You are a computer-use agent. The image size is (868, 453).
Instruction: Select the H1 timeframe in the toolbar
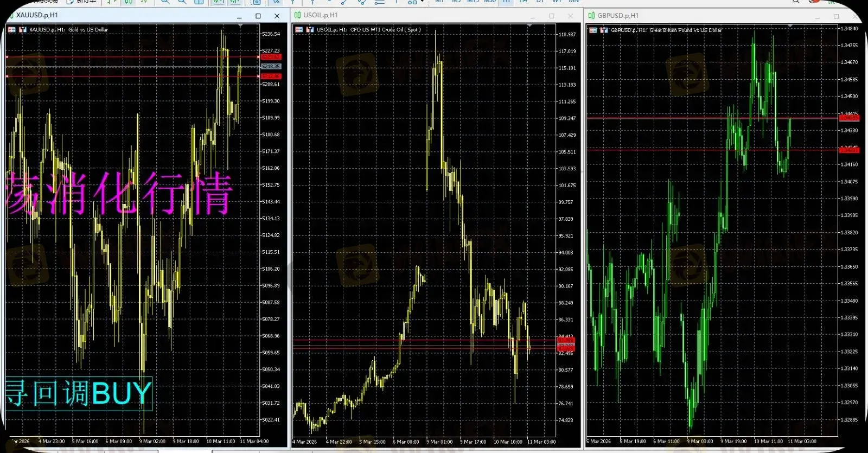click(506, 2)
